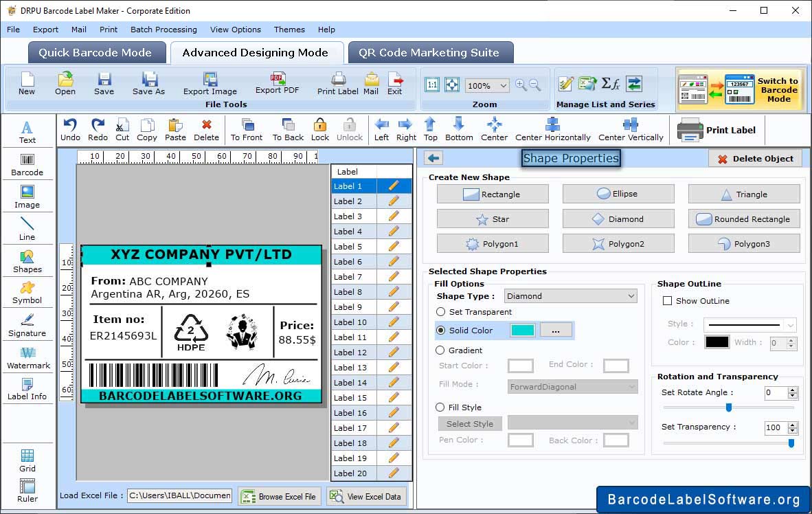Click Switch to Barcode Mode button
Viewport: 812px width, 514px height.
pos(741,89)
